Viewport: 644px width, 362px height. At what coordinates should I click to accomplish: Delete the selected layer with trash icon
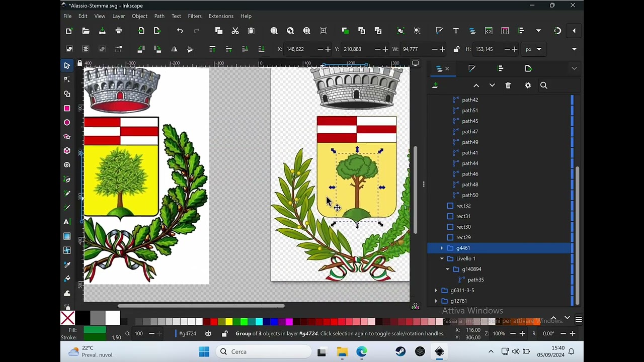[x=508, y=85]
